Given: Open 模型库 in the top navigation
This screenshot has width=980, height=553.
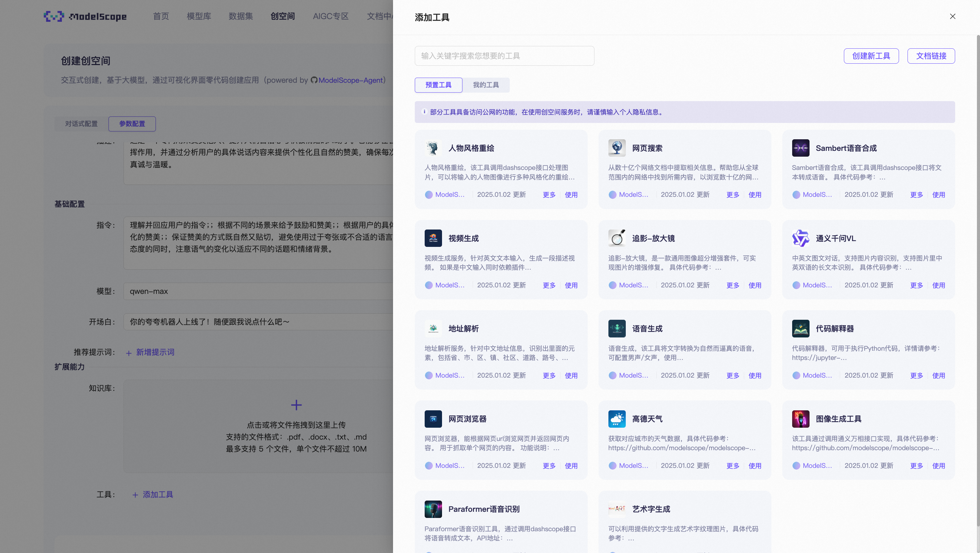Looking at the screenshot, I should click(x=199, y=16).
